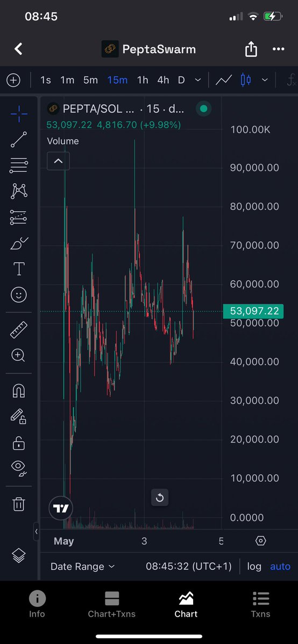Open the forecasting and measurement projection tool
Image resolution: width=298 pixels, height=644 pixels.
pyautogui.click(x=19, y=218)
